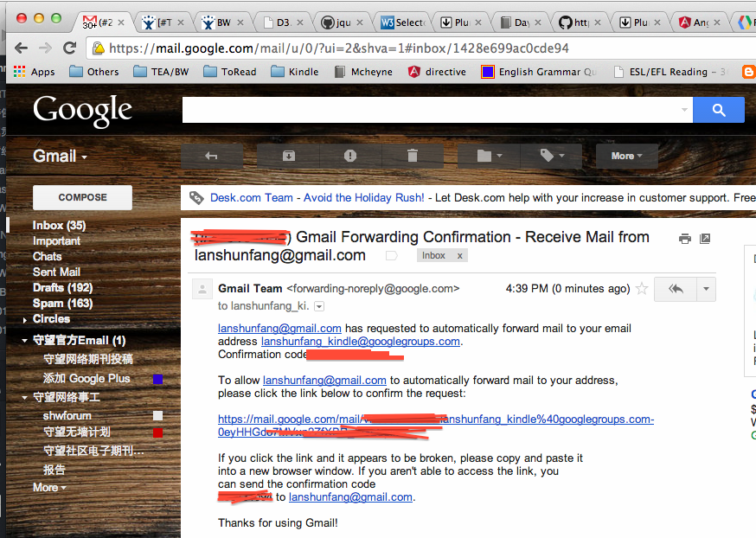Click the Google logo
Image resolution: width=756 pixels, height=538 pixels.
point(82,110)
